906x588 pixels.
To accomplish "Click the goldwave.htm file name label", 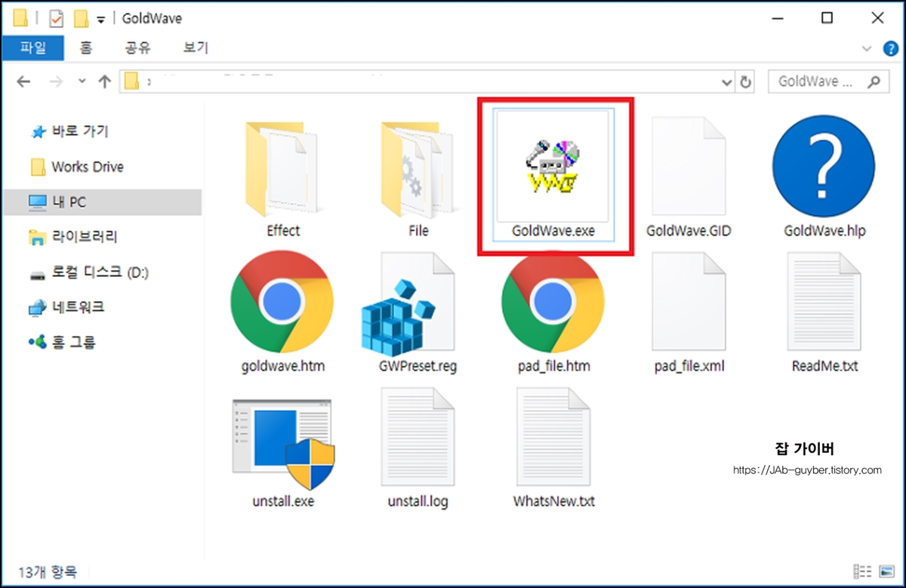I will tap(282, 367).
